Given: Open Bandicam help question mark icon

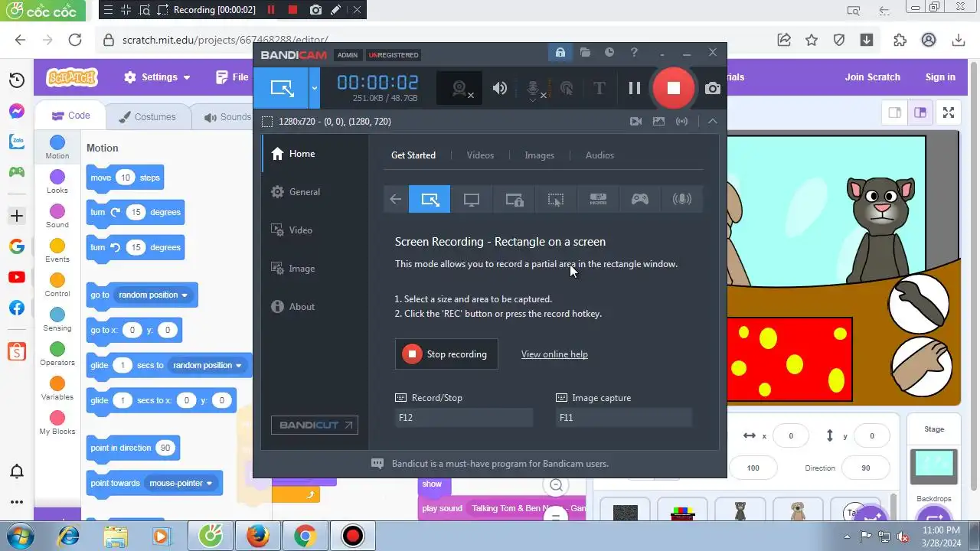Looking at the screenshot, I should 634,53.
